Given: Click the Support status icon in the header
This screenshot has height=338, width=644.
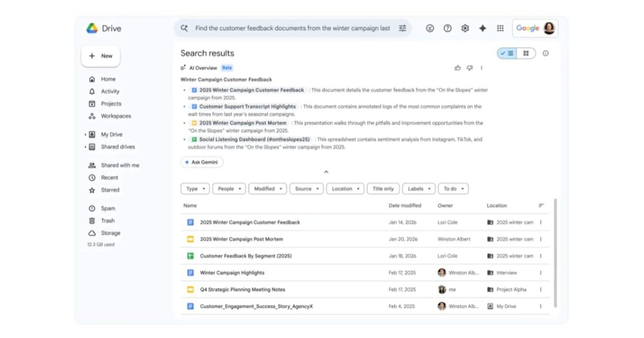Looking at the screenshot, I should 429,28.
